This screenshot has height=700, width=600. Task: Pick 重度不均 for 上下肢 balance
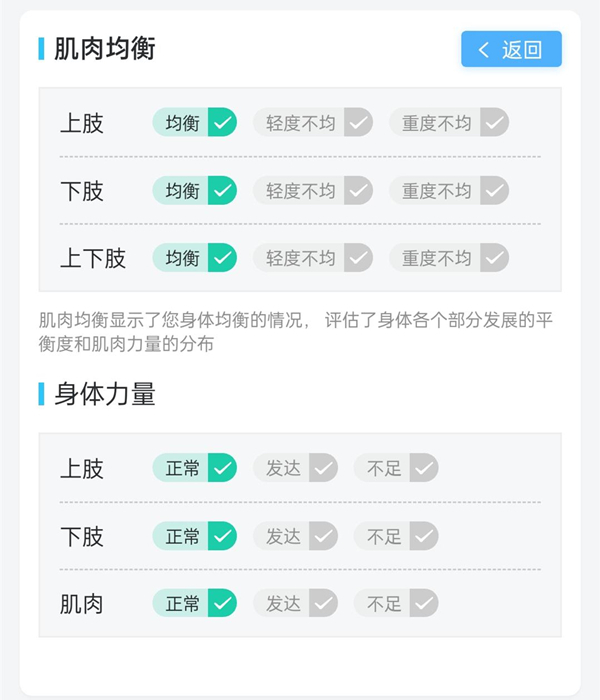pos(449,258)
